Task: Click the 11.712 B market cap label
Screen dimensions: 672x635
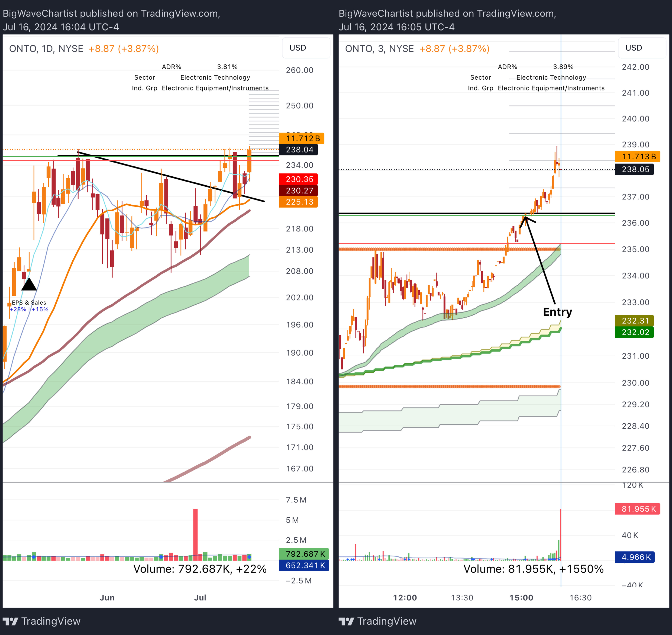Action: click(x=302, y=139)
